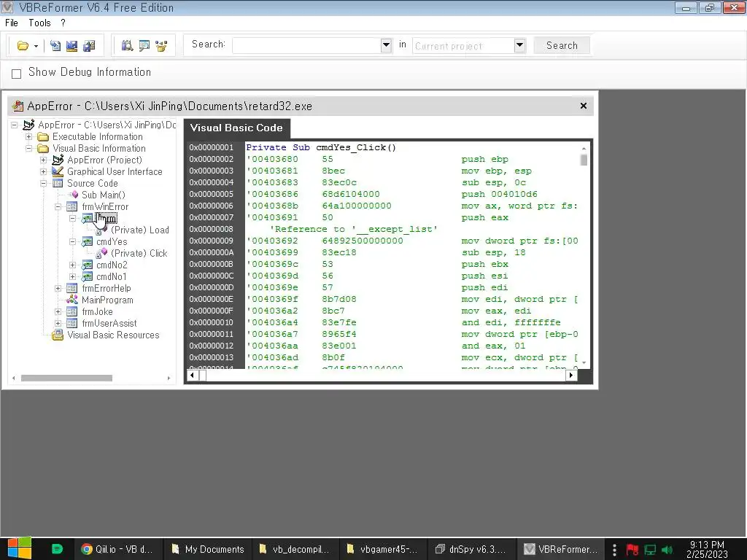Select the MainProgram module
The height and width of the screenshot is (560, 747).
tap(107, 300)
